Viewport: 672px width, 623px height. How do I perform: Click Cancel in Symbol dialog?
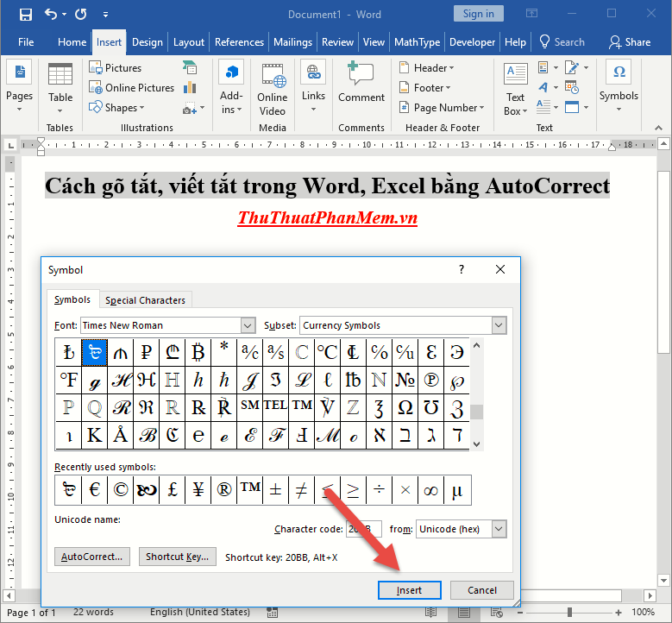[482, 590]
